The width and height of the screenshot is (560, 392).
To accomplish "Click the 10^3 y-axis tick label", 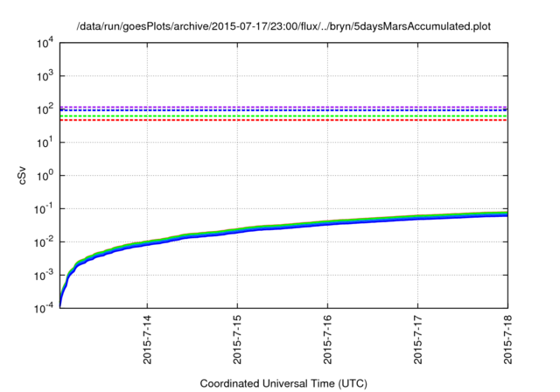I will pyautogui.click(x=45, y=76).
